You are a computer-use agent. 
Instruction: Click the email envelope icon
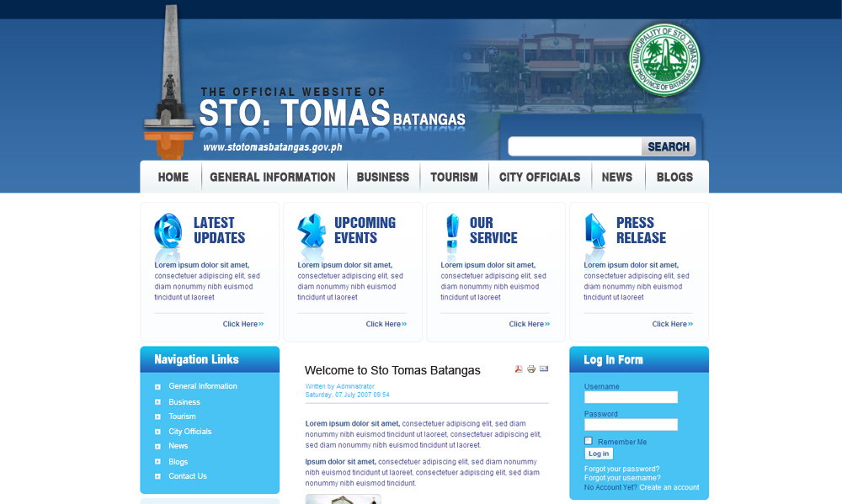(x=544, y=369)
